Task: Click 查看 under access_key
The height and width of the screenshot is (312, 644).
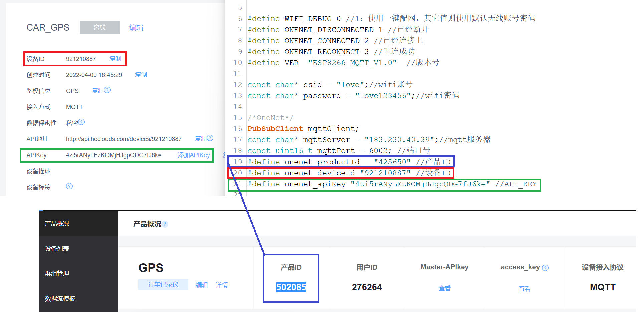Action: [x=524, y=289]
